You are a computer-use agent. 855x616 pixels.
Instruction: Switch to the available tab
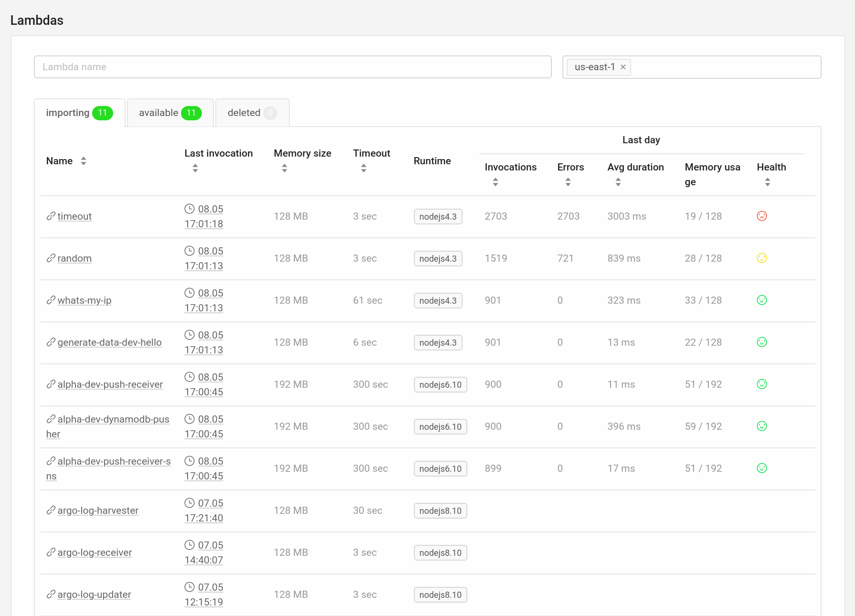(170, 113)
